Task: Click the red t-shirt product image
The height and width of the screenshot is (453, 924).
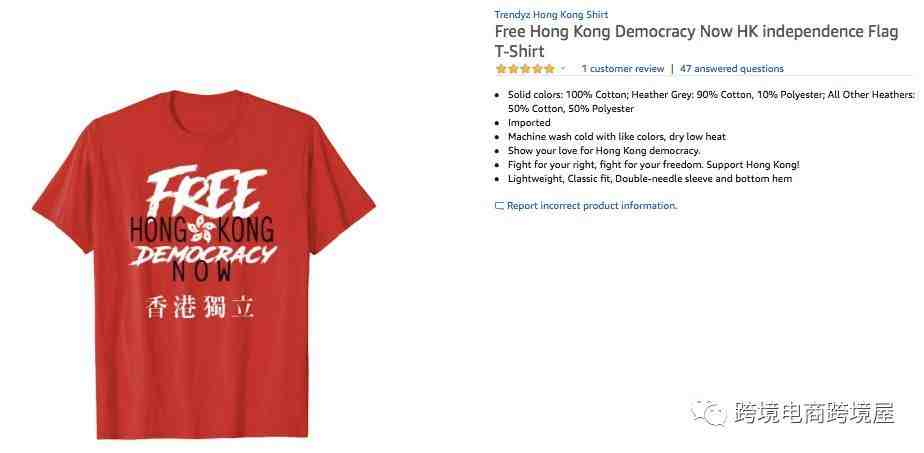Action: tap(204, 263)
